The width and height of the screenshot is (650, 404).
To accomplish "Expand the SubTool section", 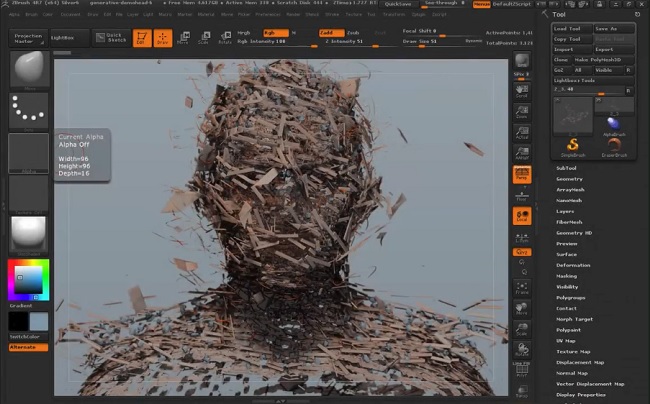I will 566,168.
